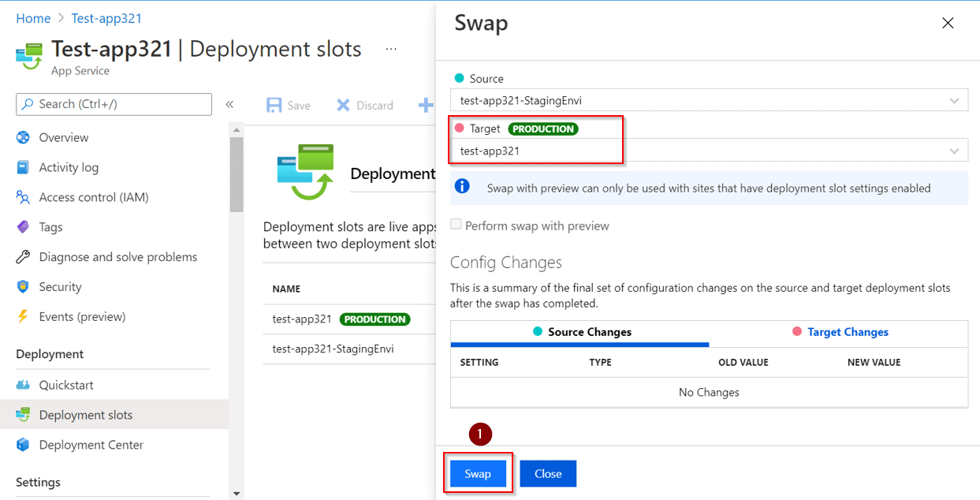
Task: Click the Access control (IAM) icon
Action: [x=23, y=197]
